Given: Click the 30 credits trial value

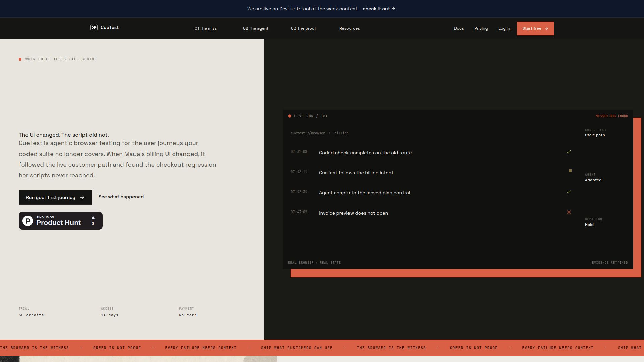Looking at the screenshot, I should click(31, 315).
